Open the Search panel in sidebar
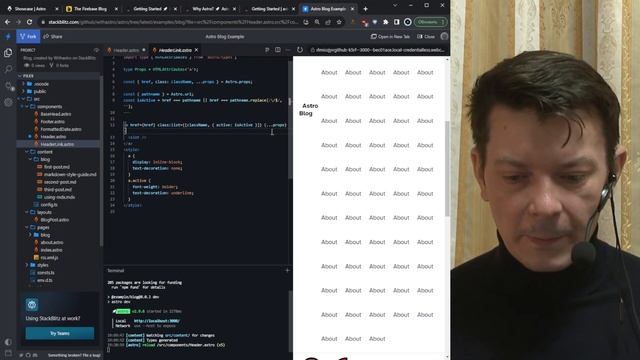The image size is (640, 360). coord(8,69)
